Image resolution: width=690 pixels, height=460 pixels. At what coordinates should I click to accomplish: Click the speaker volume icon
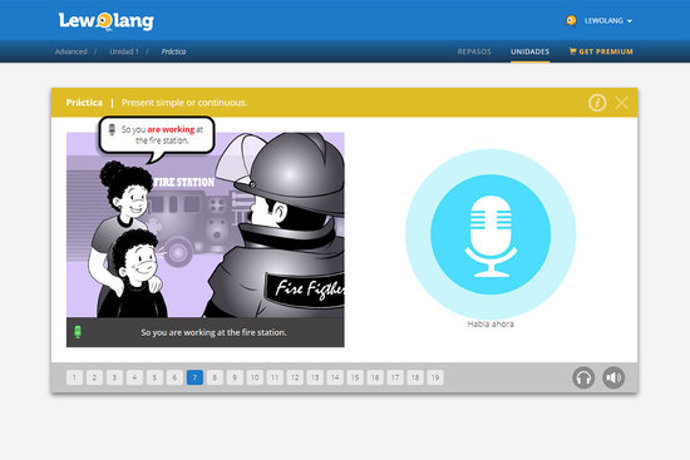(x=613, y=378)
